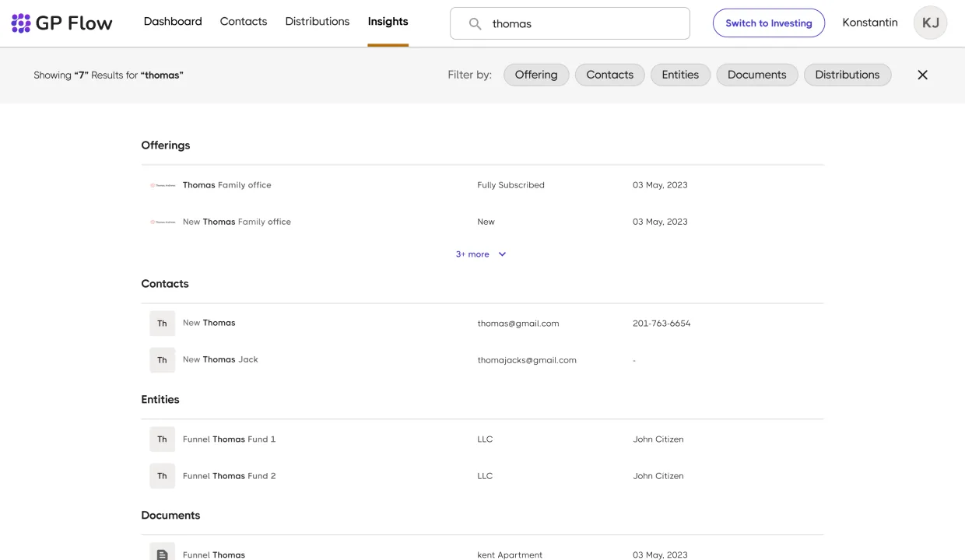Viewport: 965px width, 560px height.
Task: Click the date in New Thomas Family office row
Action: (x=660, y=222)
